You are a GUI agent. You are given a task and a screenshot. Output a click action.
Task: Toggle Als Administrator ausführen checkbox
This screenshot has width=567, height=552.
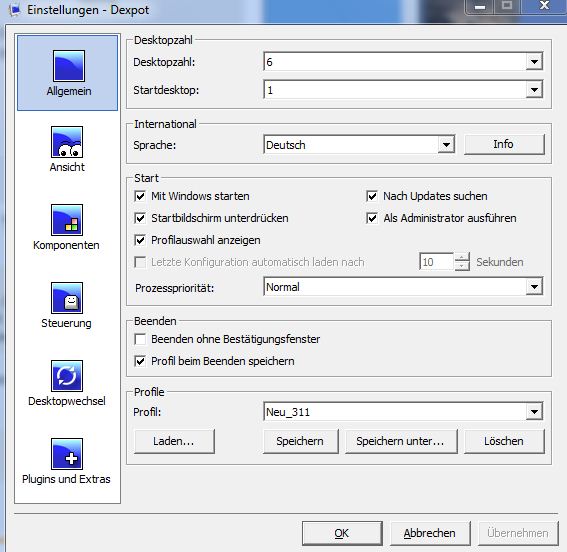click(372, 218)
